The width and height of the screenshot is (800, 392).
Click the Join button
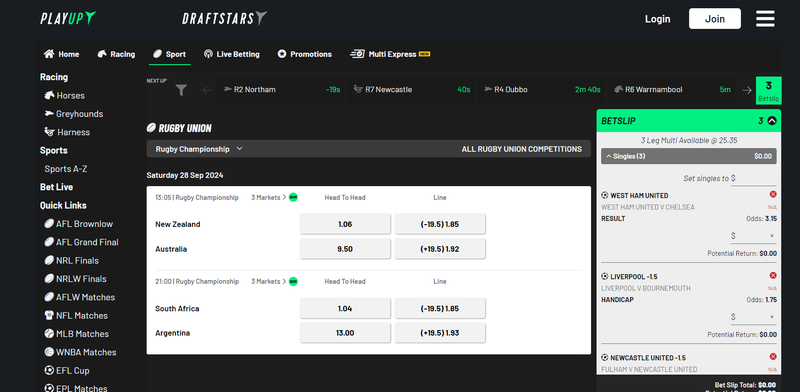715,19
